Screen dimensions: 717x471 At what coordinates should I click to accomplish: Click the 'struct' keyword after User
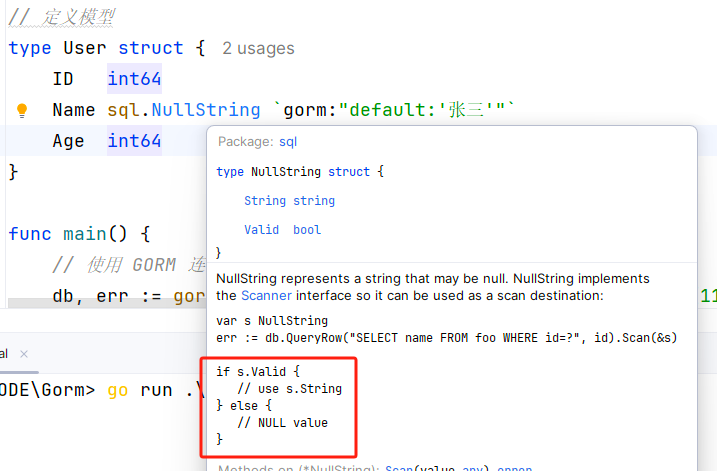click(150, 48)
